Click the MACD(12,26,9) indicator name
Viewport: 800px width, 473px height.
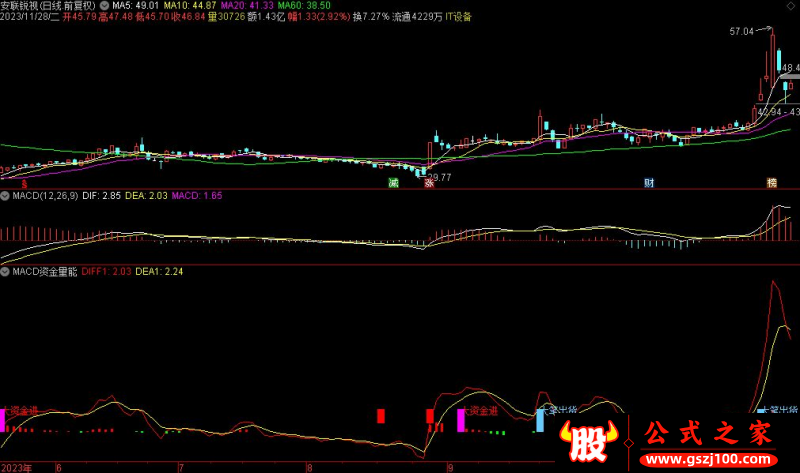click(45, 196)
